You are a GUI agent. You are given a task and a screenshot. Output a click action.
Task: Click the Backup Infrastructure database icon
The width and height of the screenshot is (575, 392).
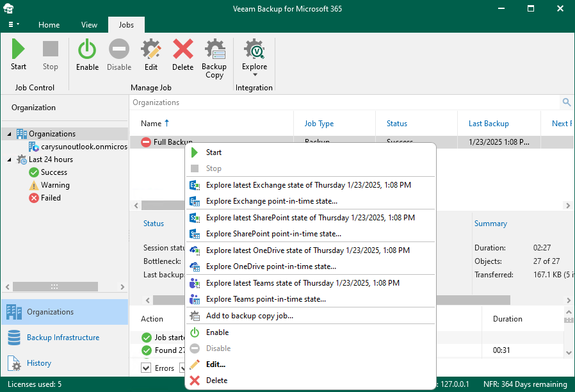click(x=14, y=338)
